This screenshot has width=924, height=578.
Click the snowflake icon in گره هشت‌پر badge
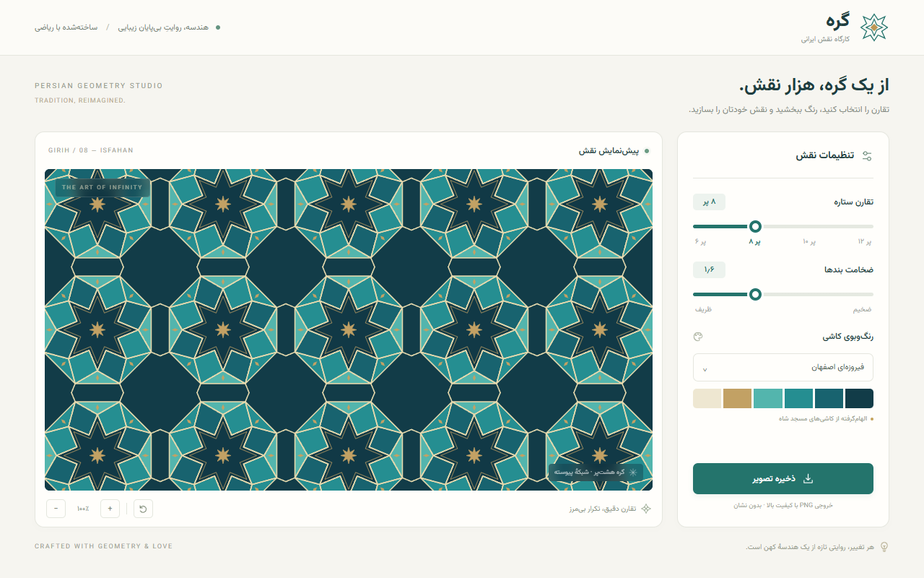pyautogui.click(x=633, y=473)
